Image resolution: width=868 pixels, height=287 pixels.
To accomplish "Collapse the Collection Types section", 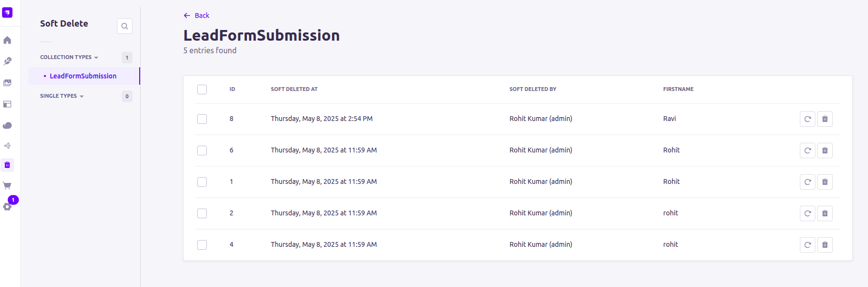I will [69, 57].
